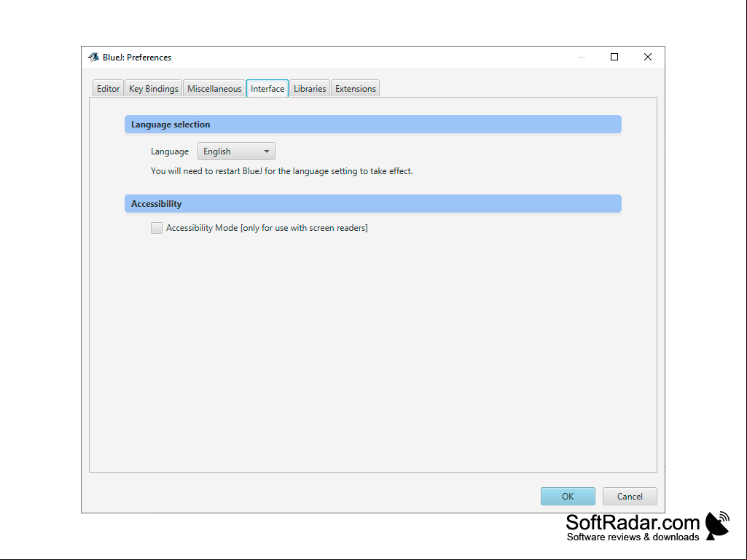747x560 pixels.
Task: Maximize the BlueJ Preferences window
Action: point(614,57)
